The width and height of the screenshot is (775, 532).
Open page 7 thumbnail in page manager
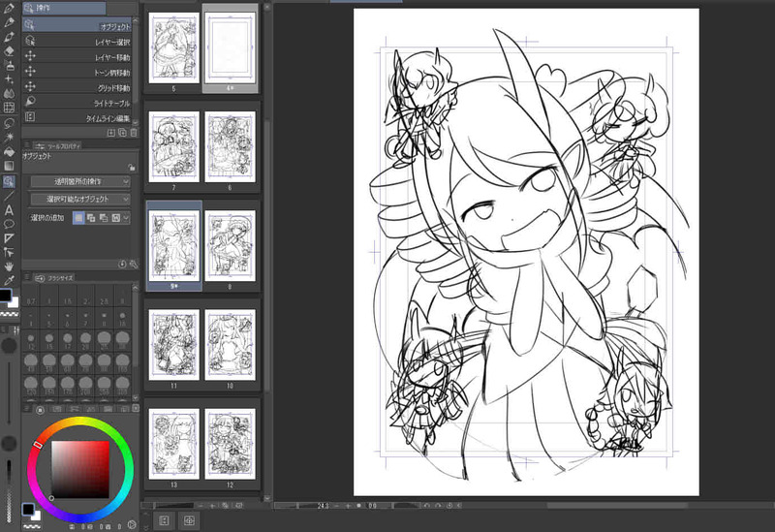point(174,147)
